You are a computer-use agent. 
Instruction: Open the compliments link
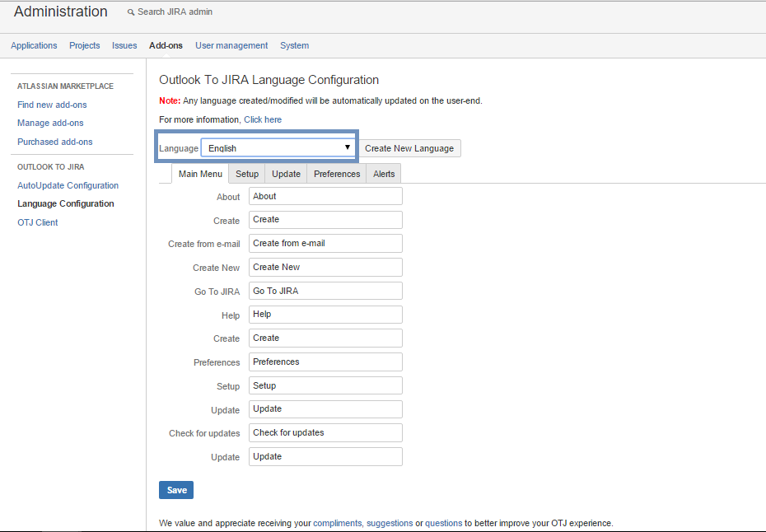click(338, 523)
